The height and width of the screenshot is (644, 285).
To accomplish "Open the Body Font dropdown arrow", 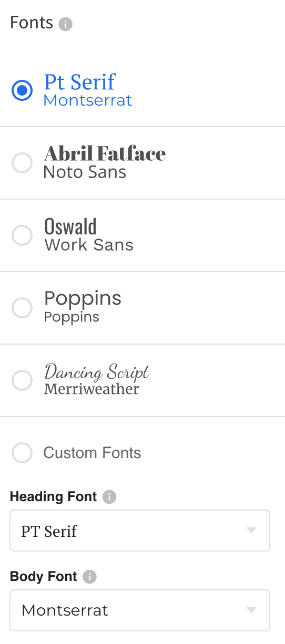I will tap(251, 610).
